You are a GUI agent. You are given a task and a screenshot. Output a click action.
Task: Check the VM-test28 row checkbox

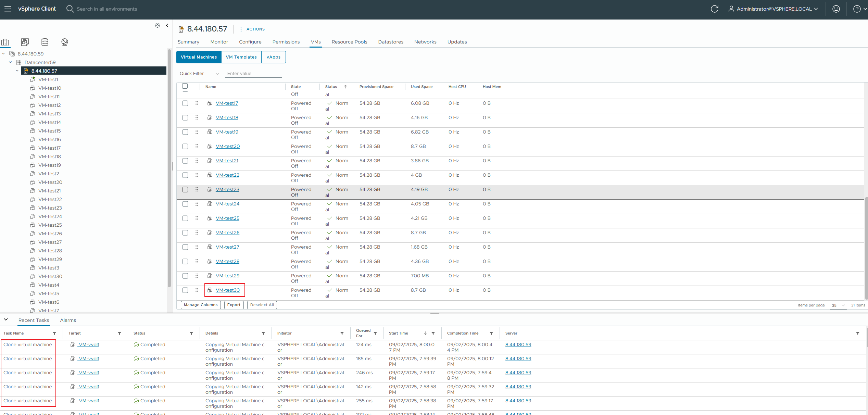185,262
